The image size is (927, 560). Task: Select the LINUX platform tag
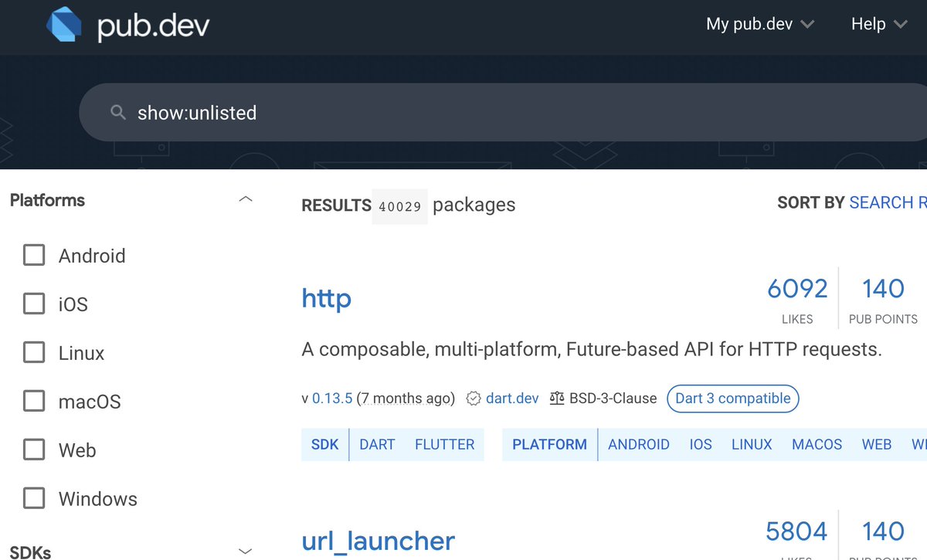(752, 445)
